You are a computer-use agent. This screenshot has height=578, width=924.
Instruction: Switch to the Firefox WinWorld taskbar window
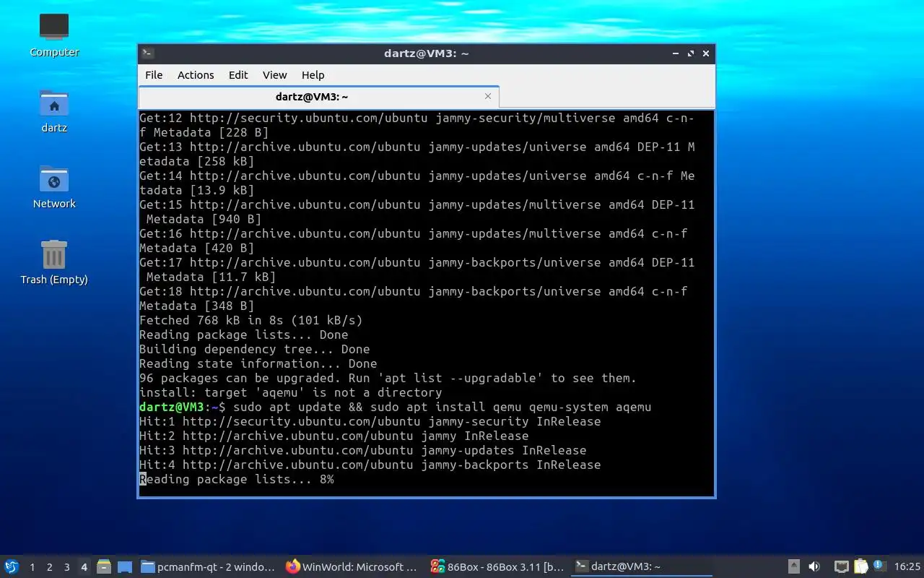tap(352, 567)
